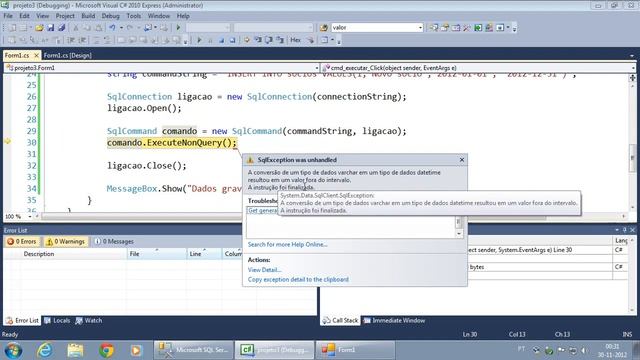Open the Build menu

[x=88, y=16]
